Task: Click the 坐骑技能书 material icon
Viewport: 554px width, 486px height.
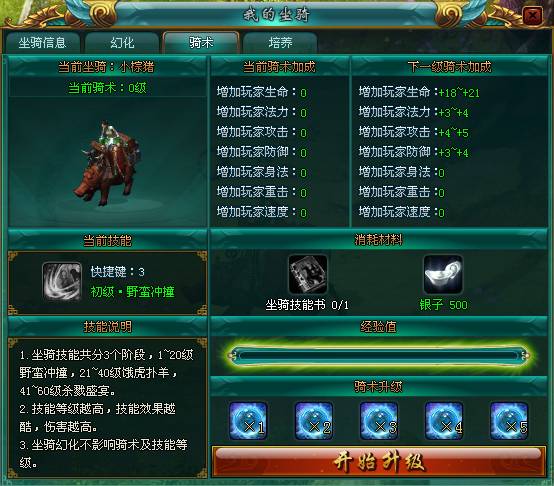Action: click(x=307, y=274)
